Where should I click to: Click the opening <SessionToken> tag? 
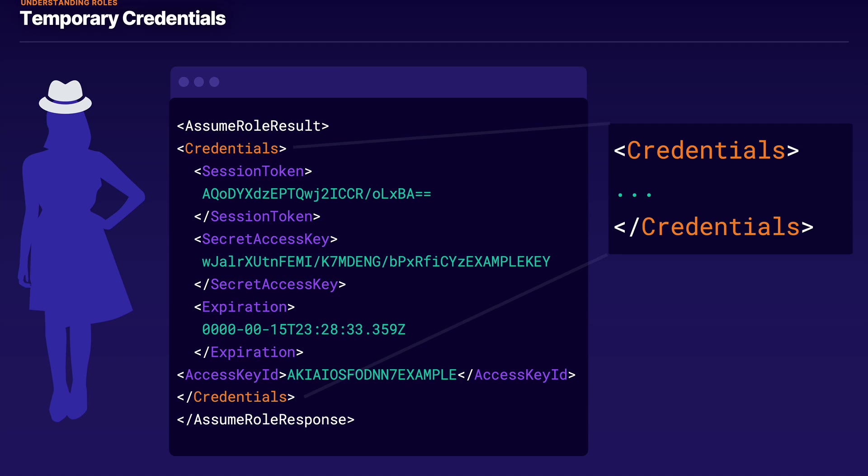pyautogui.click(x=253, y=171)
